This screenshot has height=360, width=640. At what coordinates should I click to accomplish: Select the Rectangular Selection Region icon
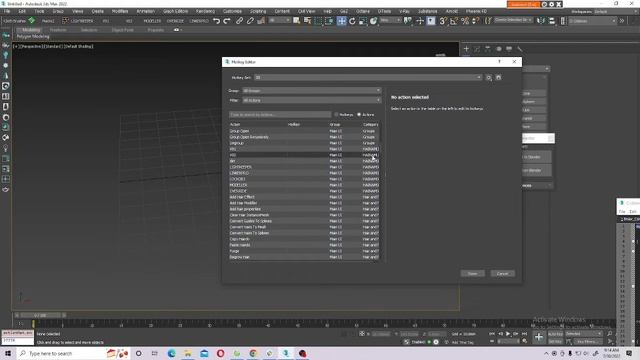point(318,21)
